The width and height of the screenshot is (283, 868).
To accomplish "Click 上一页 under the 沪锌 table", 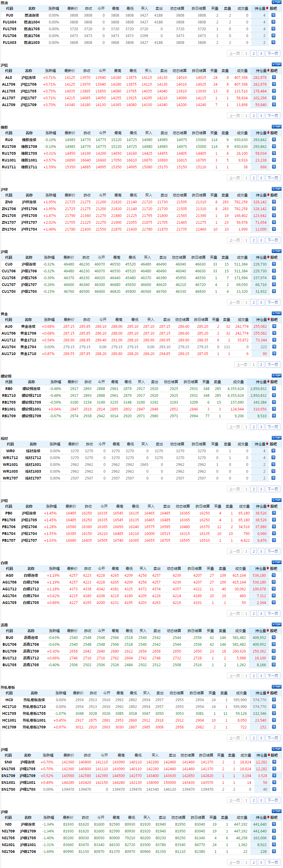I will [235, 240].
